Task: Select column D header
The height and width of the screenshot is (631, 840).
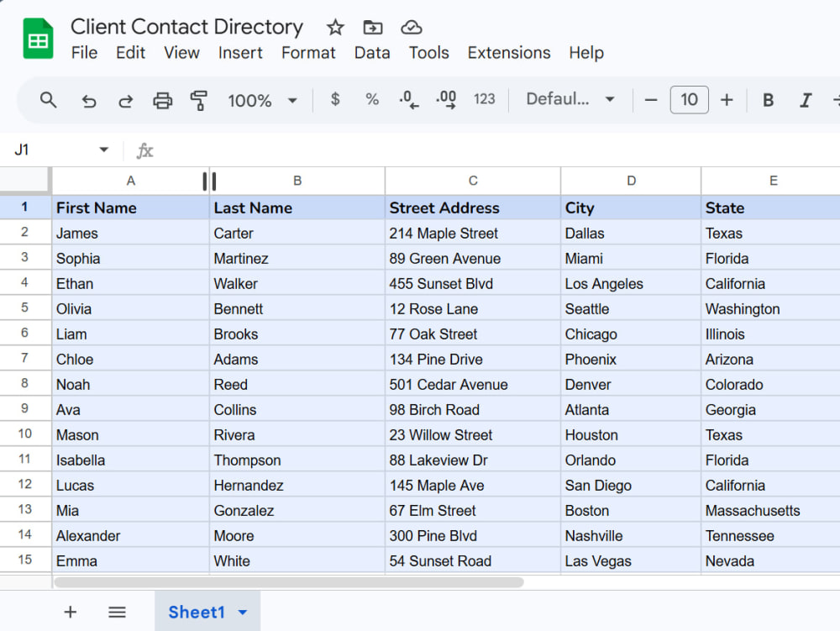Action: 631,181
